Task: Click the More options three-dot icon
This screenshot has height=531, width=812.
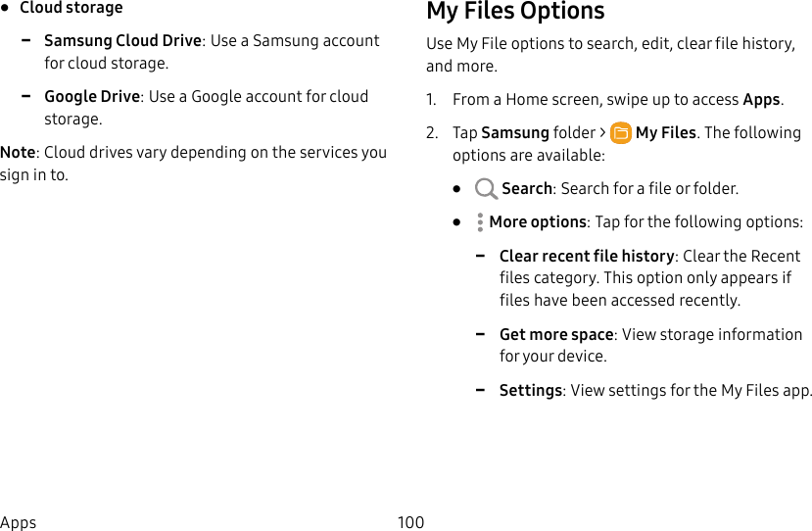Action: 479,222
